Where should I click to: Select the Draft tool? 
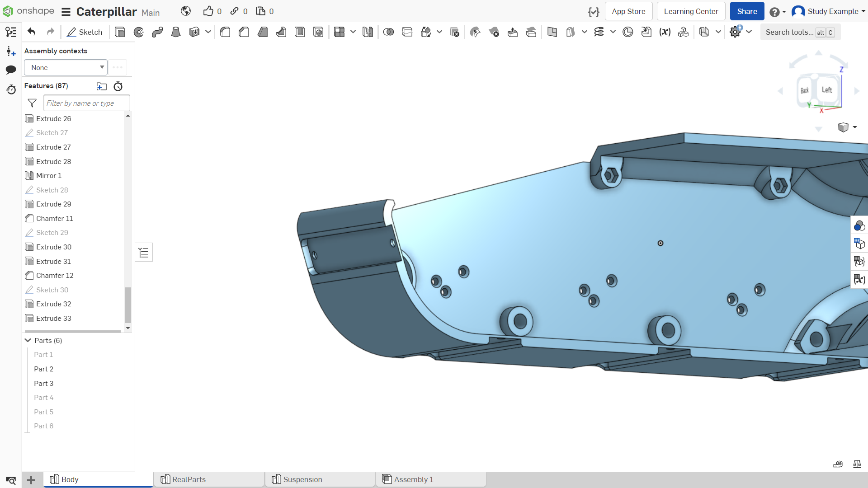click(262, 32)
